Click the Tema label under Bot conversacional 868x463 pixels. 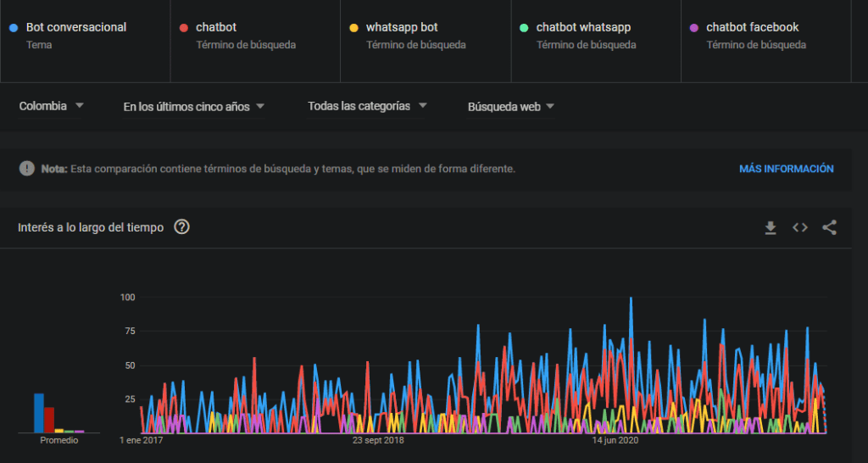pyautogui.click(x=39, y=45)
